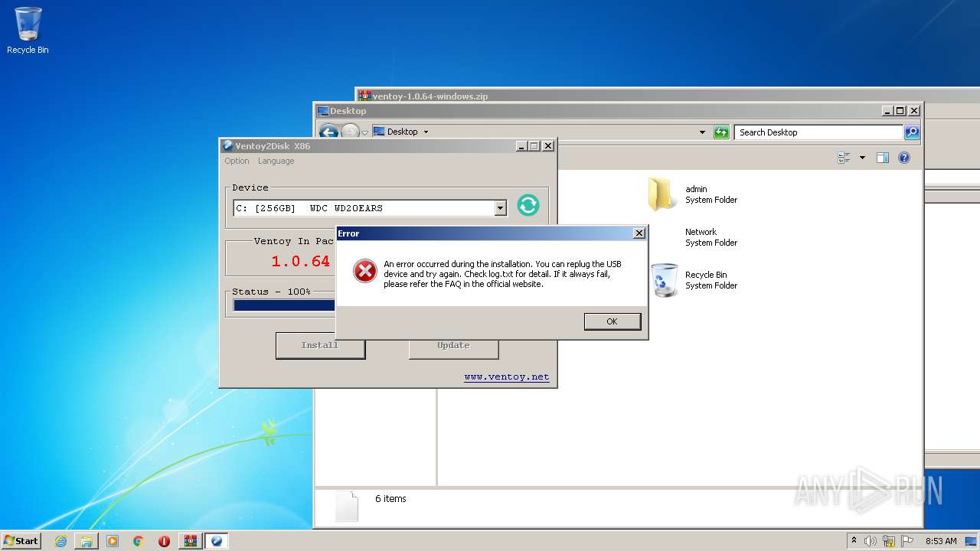980x551 pixels.
Task: Click the red error icon in the dialog
Action: click(365, 271)
